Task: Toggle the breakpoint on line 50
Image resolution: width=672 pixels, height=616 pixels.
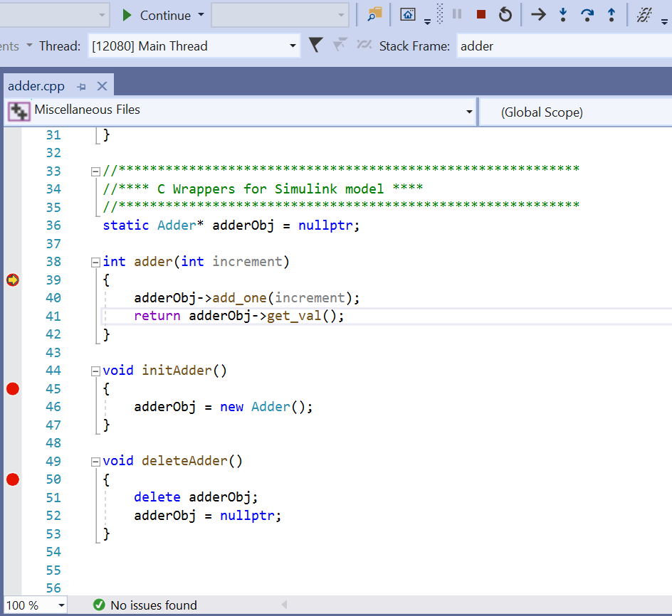Action: pyautogui.click(x=12, y=479)
